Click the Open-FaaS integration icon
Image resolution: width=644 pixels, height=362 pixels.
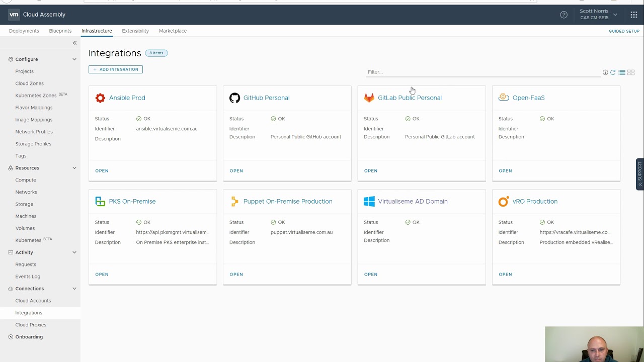(x=504, y=98)
